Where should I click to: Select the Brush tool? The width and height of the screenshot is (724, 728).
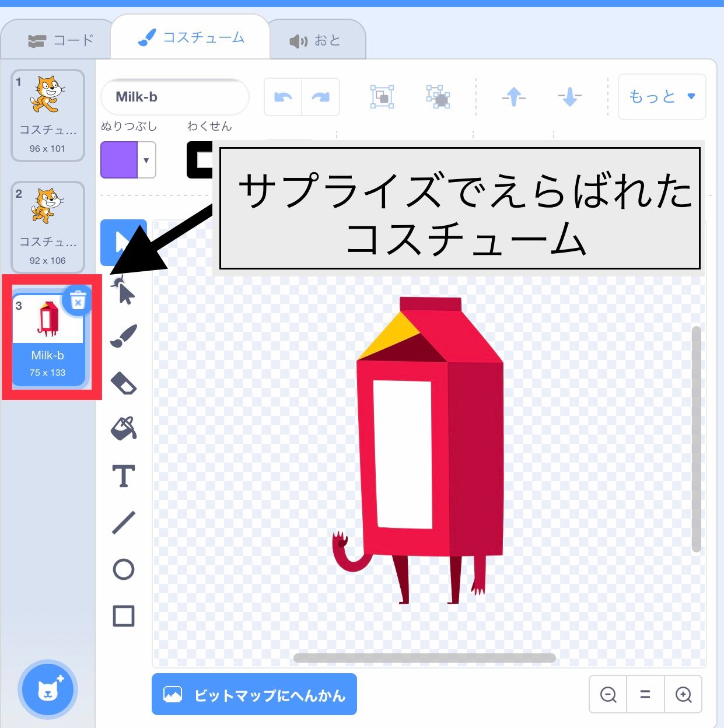pyautogui.click(x=124, y=337)
